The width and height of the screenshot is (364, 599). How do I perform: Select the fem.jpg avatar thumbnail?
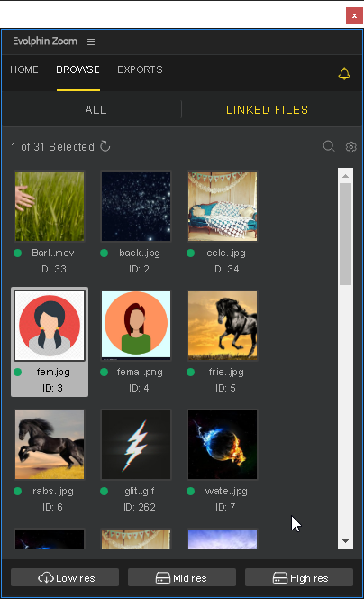coord(50,326)
